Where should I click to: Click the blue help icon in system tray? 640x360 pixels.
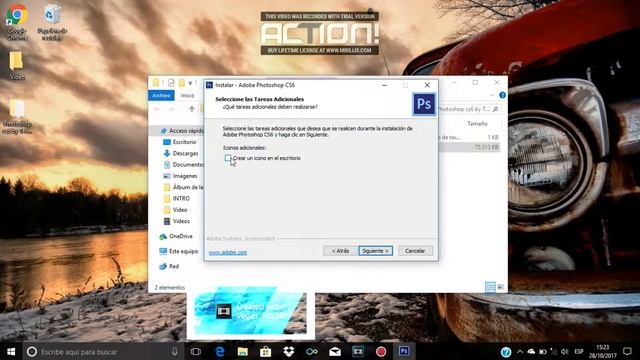click(506, 351)
